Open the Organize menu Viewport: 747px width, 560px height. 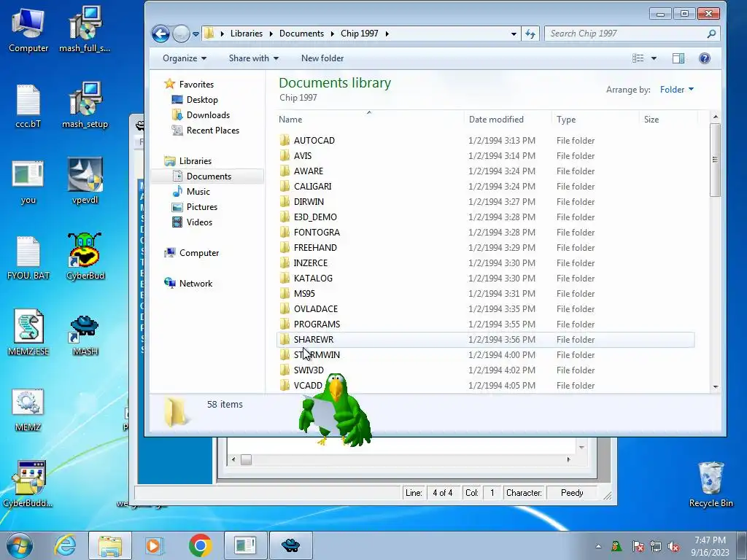click(185, 58)
